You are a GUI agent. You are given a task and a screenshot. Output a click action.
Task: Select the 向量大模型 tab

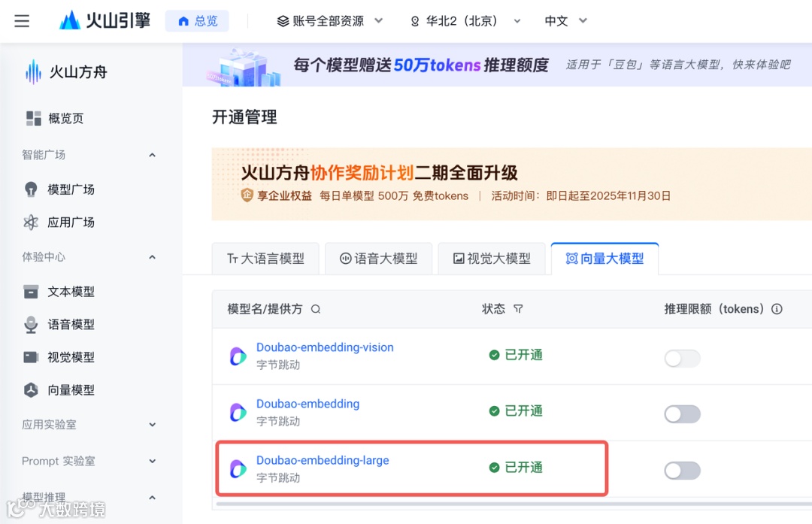pyautogui.click(x=604, y=259)
